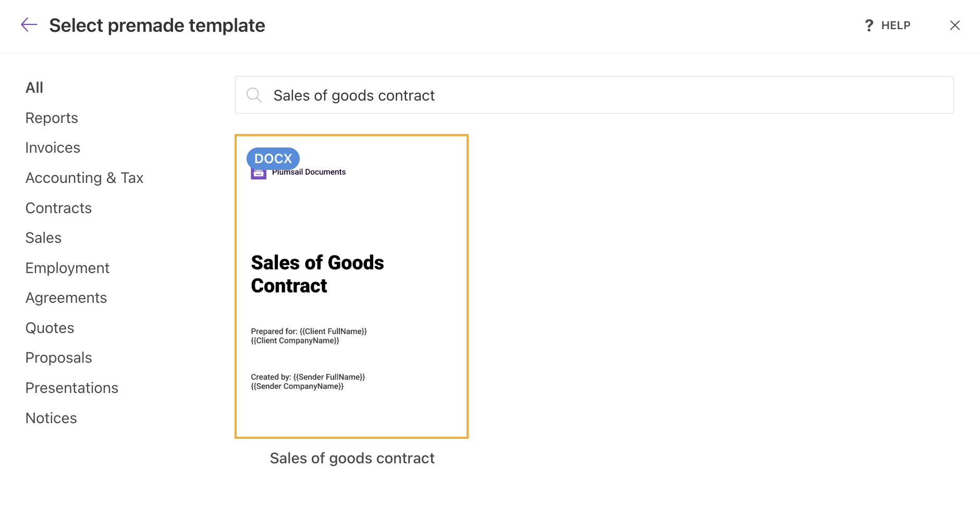Select the Proposals category

pyautogui.click(x=58, y=358)
